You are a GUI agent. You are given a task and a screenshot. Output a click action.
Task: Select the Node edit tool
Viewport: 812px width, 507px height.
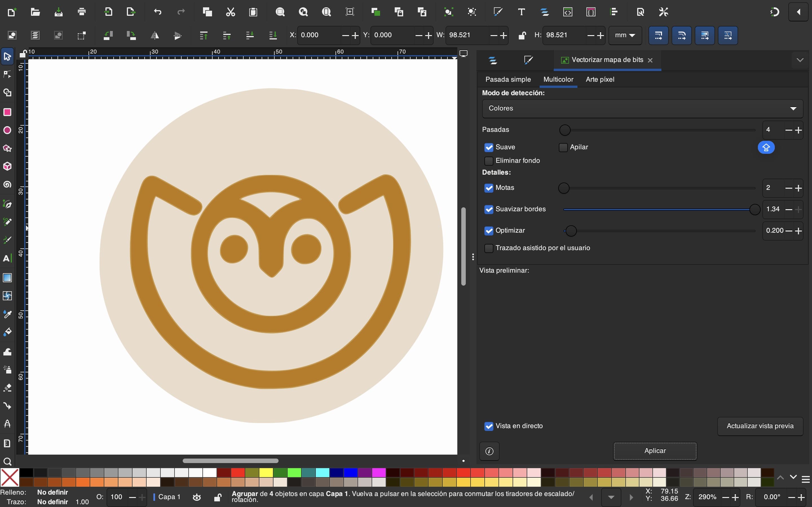click(7, 74)
